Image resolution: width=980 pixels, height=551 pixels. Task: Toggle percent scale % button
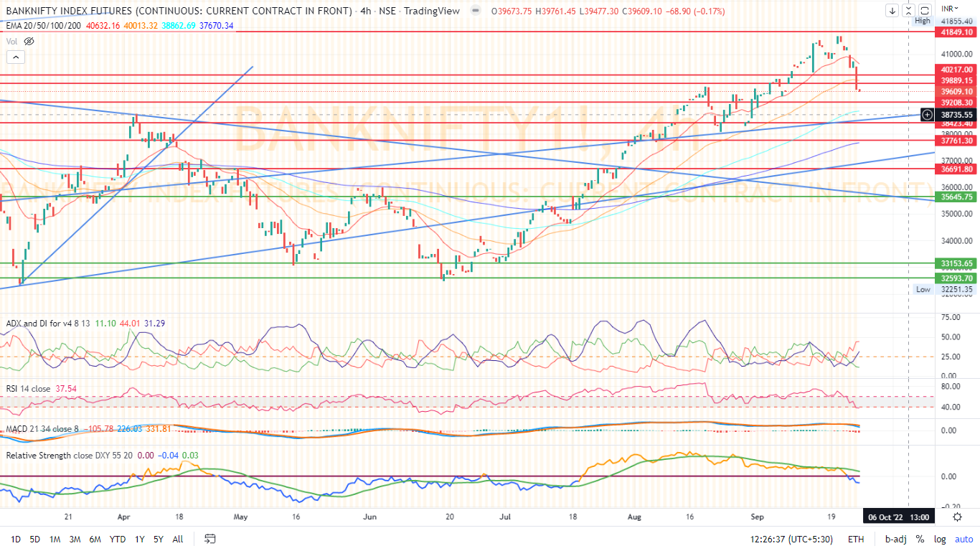(x=920, y=539)
